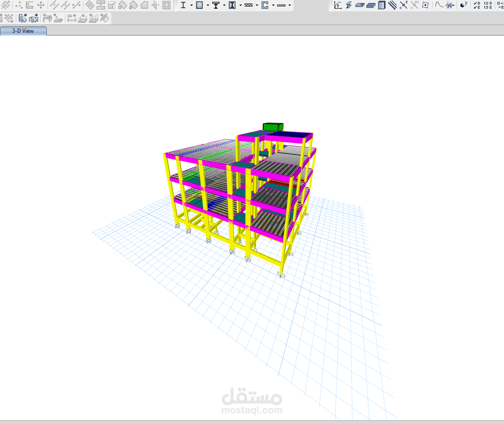Open deck sections define icon

(x=370, y=5)
